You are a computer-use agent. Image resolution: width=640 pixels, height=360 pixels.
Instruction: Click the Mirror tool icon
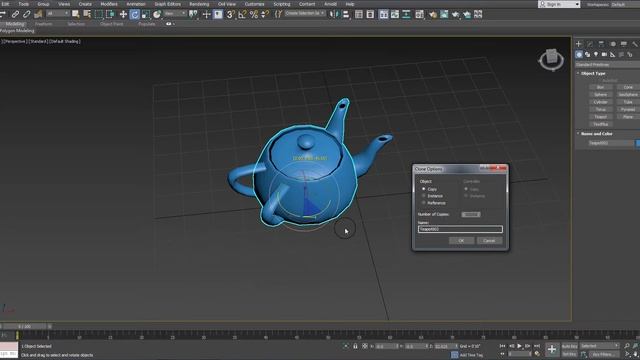[334, 14]
